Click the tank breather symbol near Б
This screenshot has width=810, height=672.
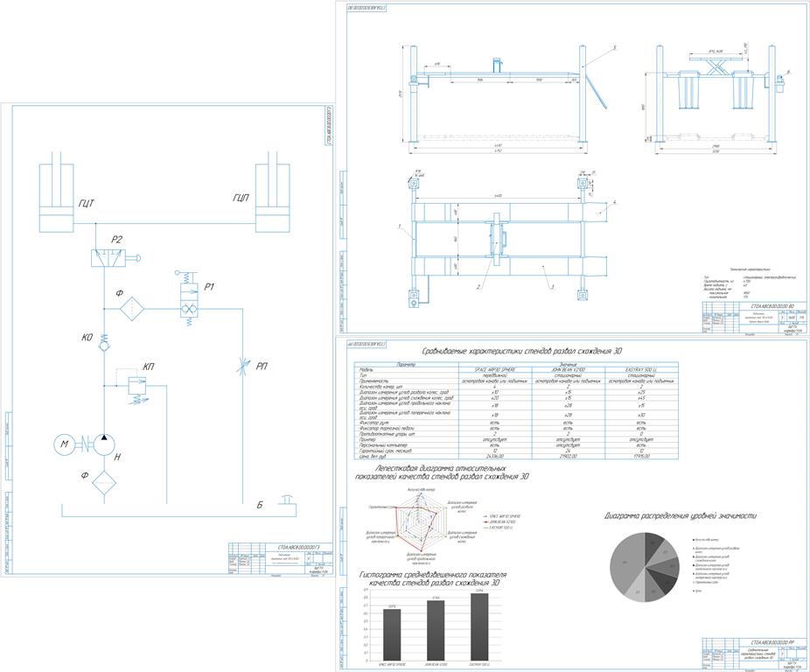point(287,499)
